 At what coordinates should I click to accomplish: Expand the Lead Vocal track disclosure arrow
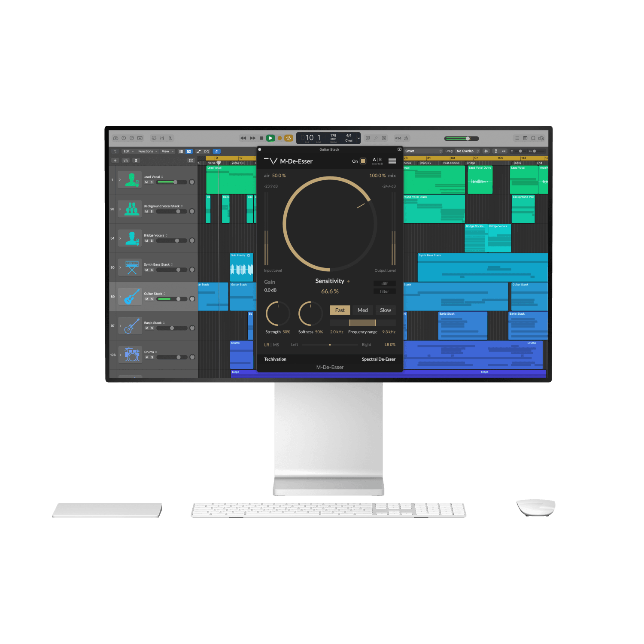120,180
